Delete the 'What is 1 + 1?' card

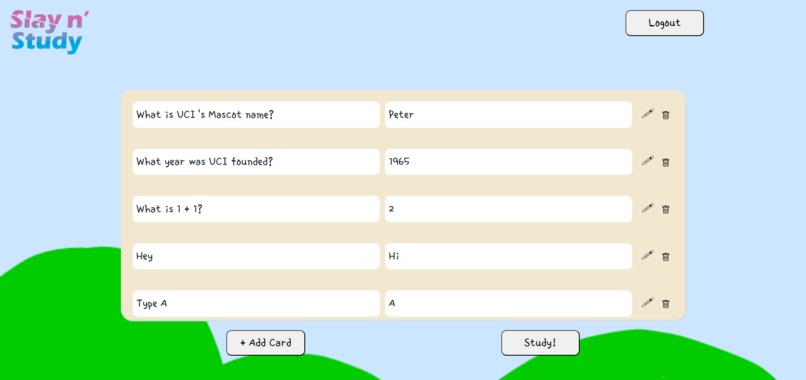point(666,209)
